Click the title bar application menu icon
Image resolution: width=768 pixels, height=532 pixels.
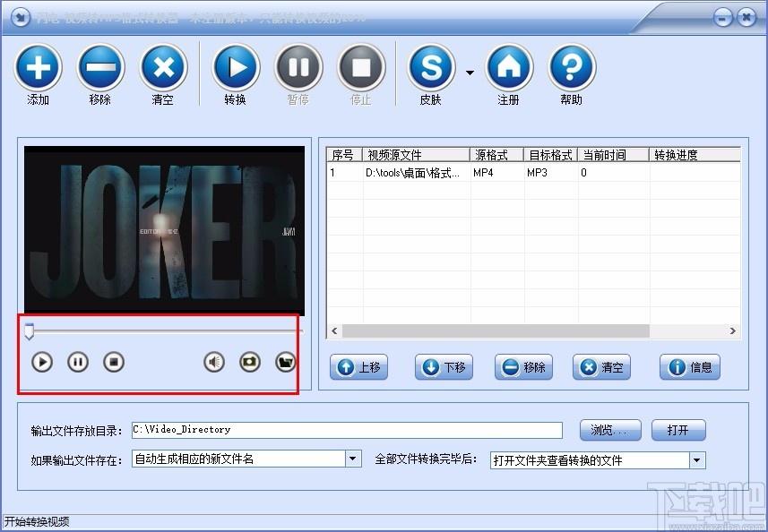(x=20, y=18)
